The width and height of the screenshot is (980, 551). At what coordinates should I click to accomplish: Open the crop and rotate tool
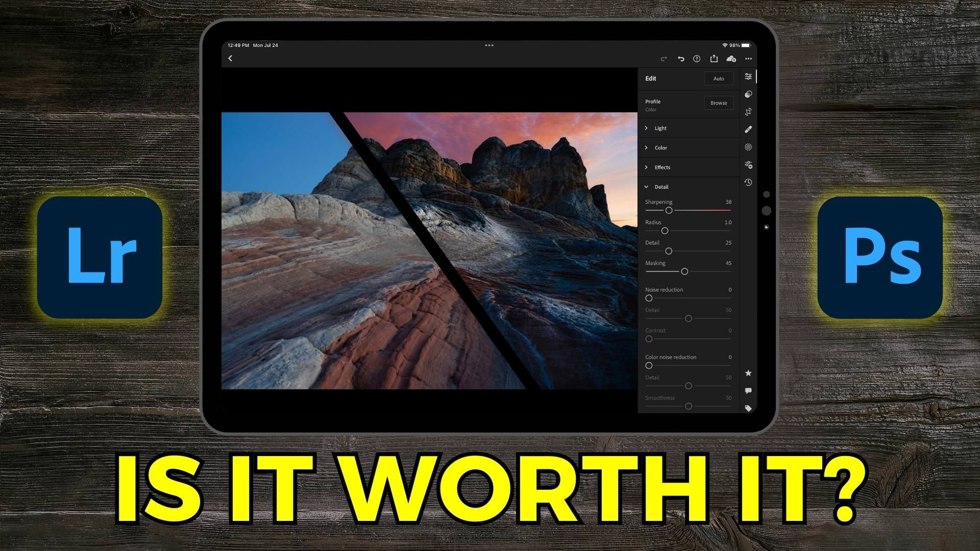pos(748,112)
